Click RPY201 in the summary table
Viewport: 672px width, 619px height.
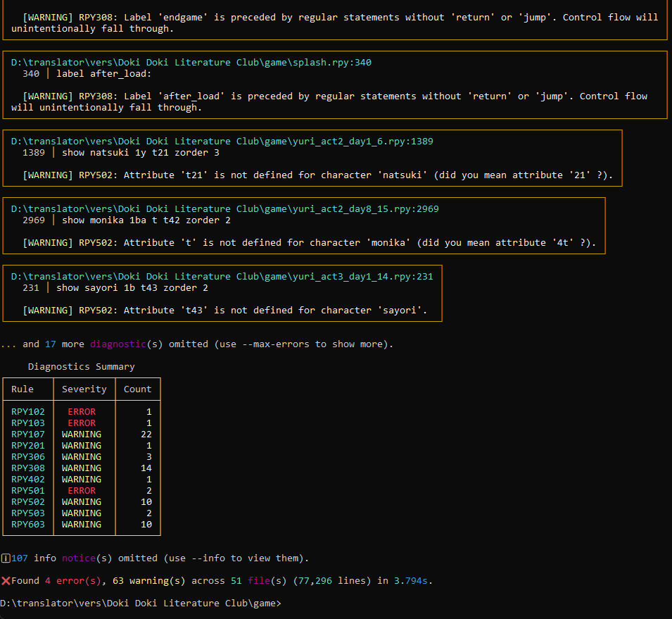[28, 446]
